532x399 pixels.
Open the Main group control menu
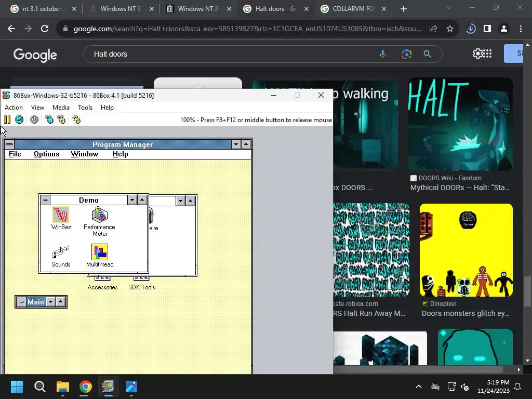coord(21,302)
